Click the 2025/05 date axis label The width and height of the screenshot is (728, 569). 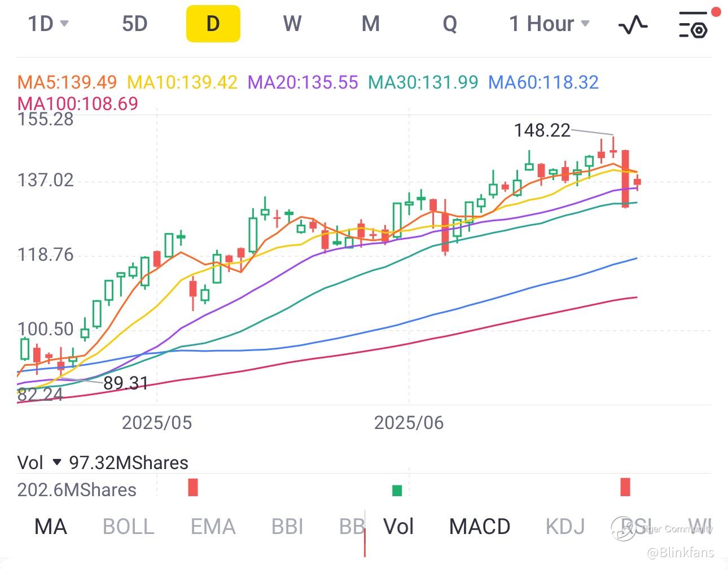157,422
